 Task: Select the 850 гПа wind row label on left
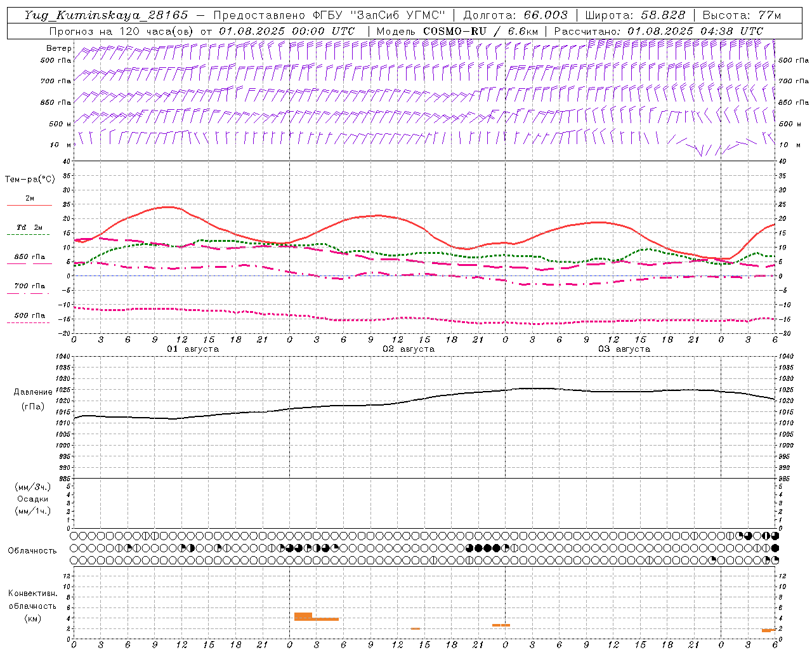click(56, 102)
